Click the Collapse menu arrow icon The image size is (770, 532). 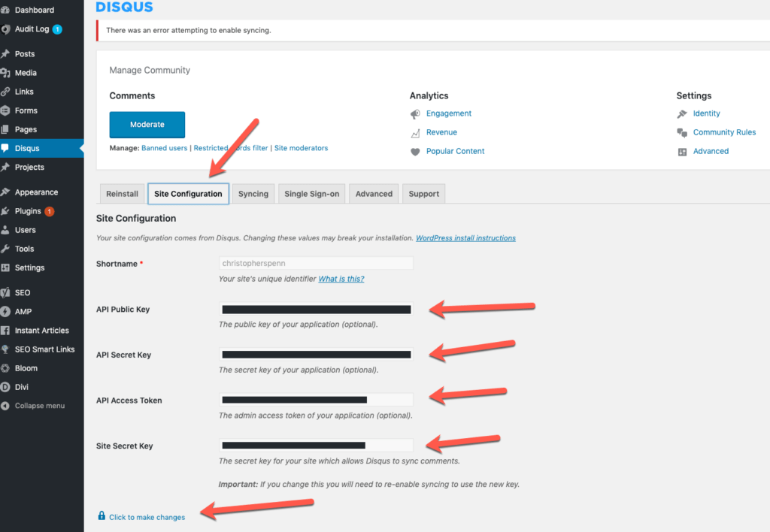coord(5,406)
